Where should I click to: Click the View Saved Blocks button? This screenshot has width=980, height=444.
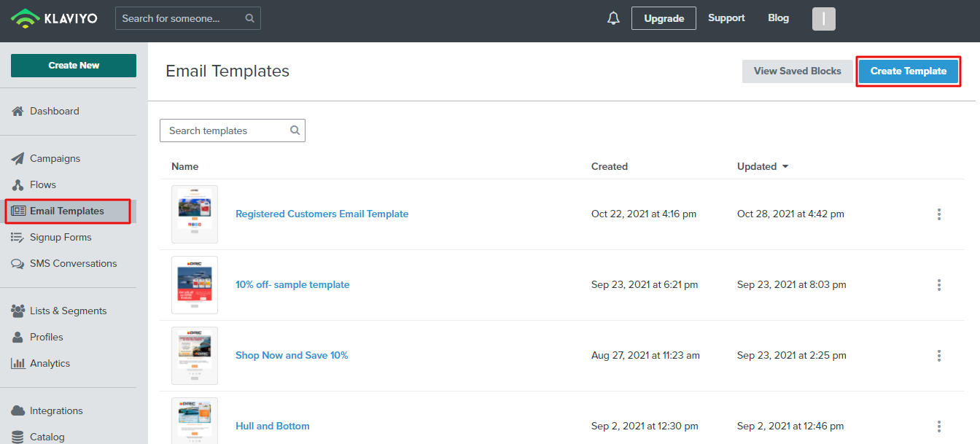pos(797,71)
